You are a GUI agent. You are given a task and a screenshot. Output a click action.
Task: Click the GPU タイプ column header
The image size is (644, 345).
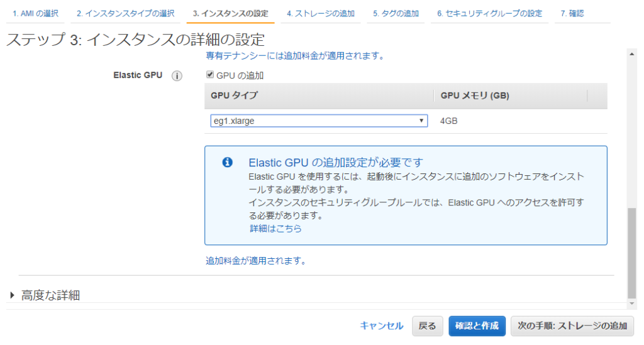234,96
